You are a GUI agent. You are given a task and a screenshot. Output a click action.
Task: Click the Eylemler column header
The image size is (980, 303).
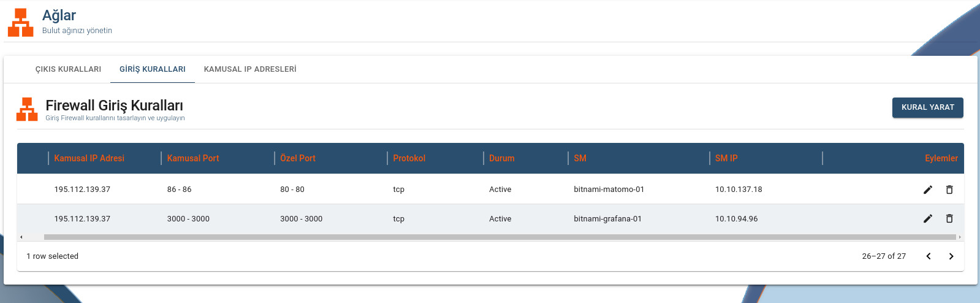tap(941, 158)
